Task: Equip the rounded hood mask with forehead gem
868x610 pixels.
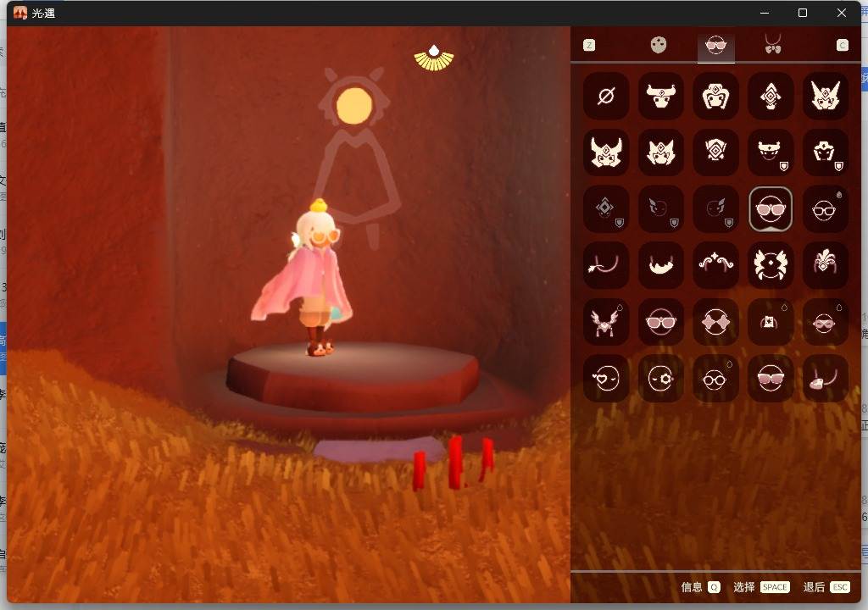Action: tap(715, 96)
